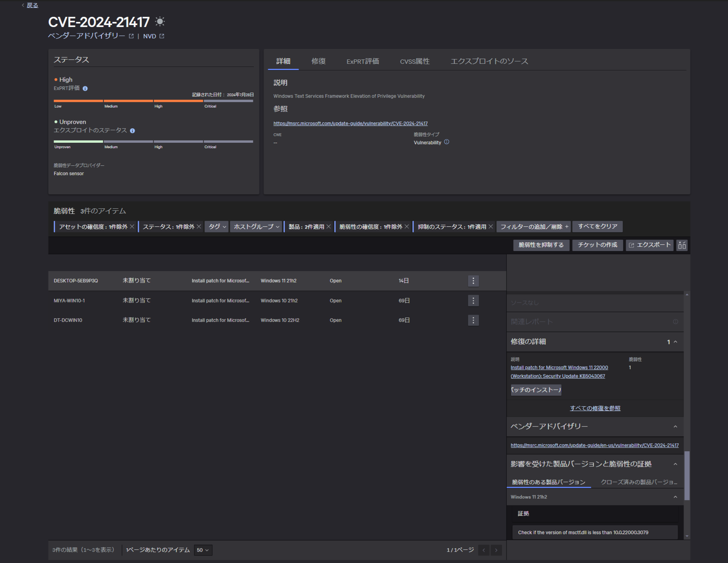Screen dimensions: 728x563
Task: Click すべての修復を参照 link
Action: click(x=595, y=408)
